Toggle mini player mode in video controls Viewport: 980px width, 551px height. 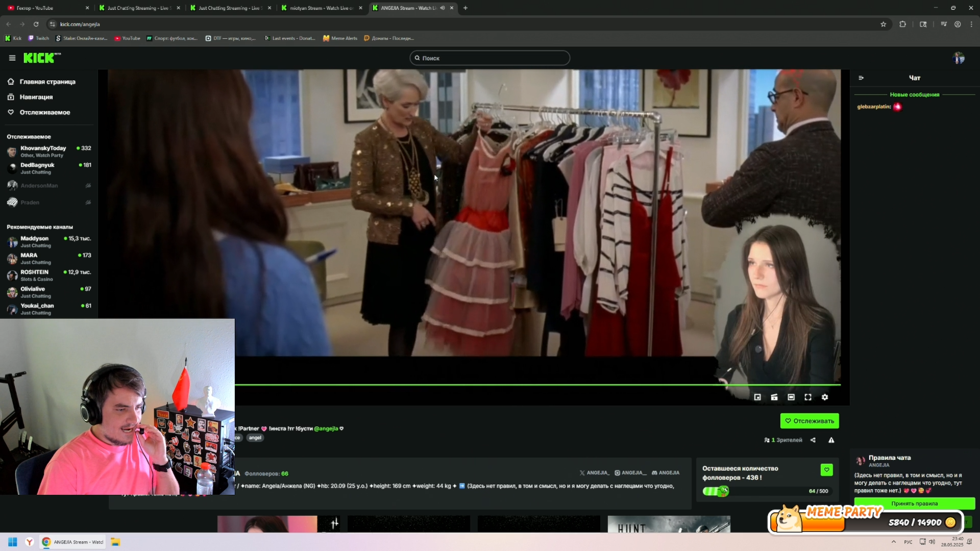(x=757, y=397)
